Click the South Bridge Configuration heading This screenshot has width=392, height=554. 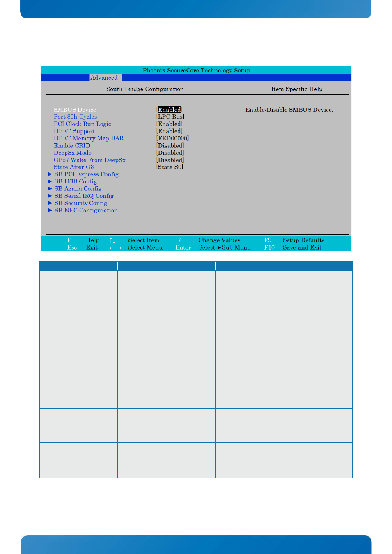pyautogui.click(x=145, y=89)
